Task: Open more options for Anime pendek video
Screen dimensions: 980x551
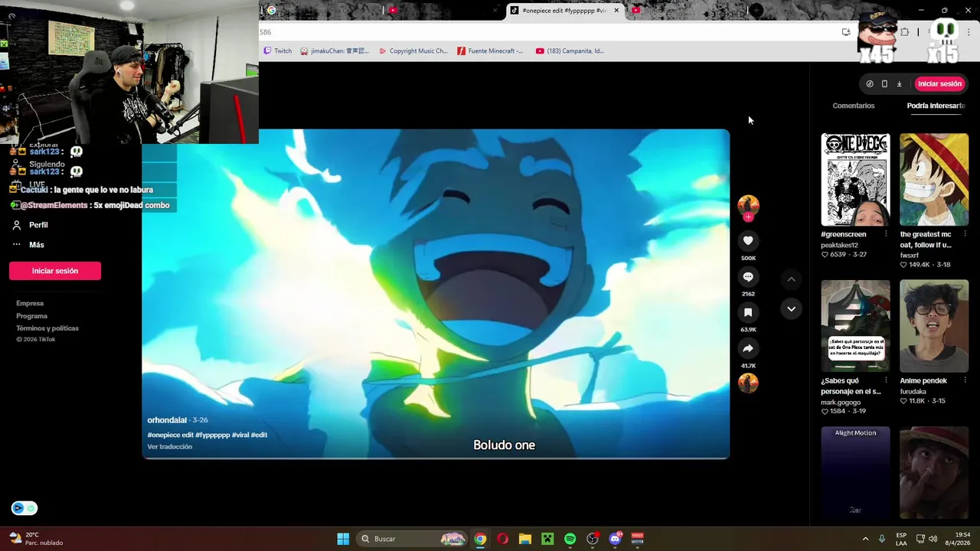Action: (965, 380)
